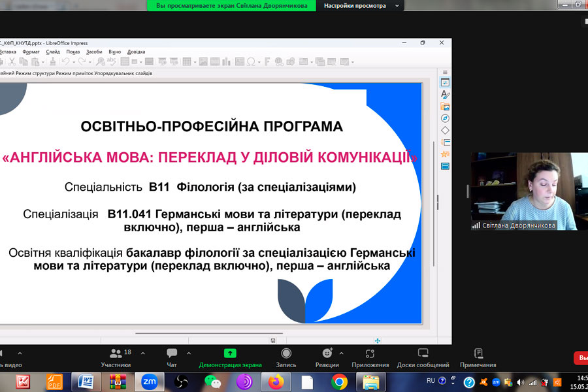
Task: Open the Format menu in Impress
Action: (31, 52)
